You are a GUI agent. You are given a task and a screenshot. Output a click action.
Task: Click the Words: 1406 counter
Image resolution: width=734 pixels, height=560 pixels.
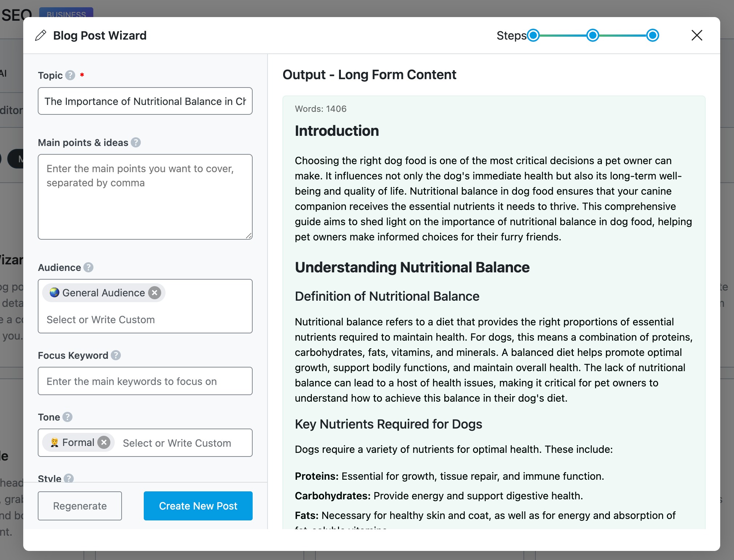[321, 109]
